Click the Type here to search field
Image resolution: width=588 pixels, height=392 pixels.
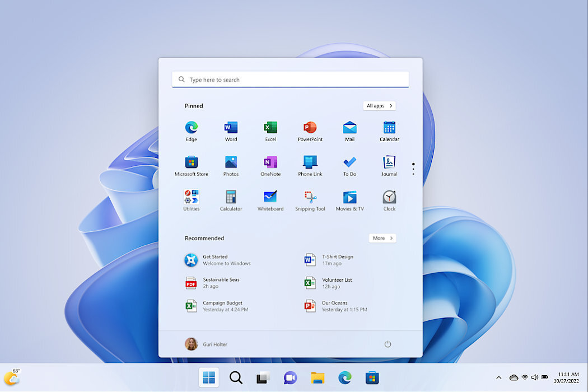[x=290, y=80]
